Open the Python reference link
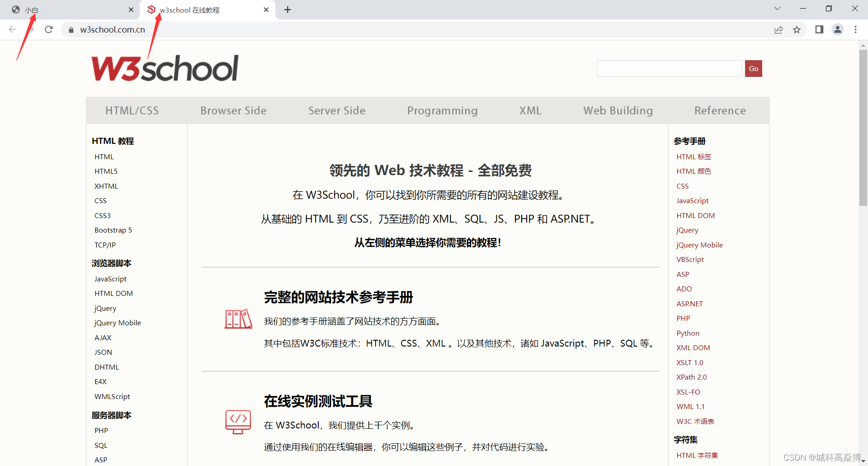Image resolution: width=868 pixels, height=466 pixels. coord(688,333)
